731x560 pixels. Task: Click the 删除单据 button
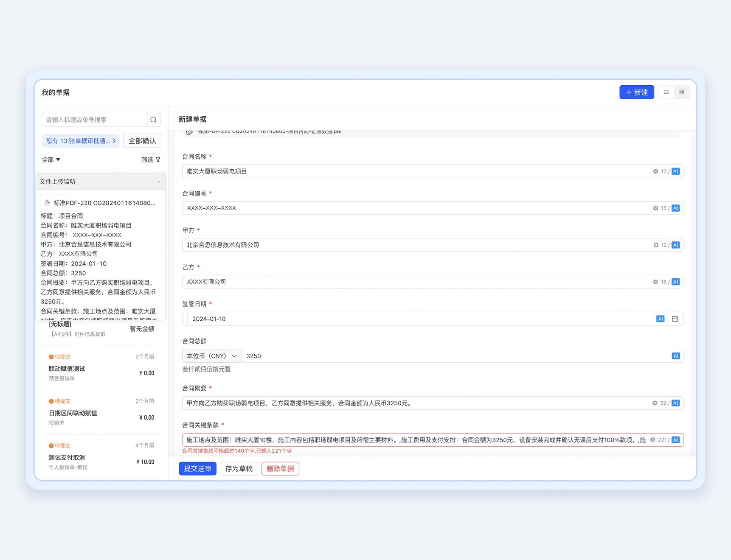pos(280,469)
